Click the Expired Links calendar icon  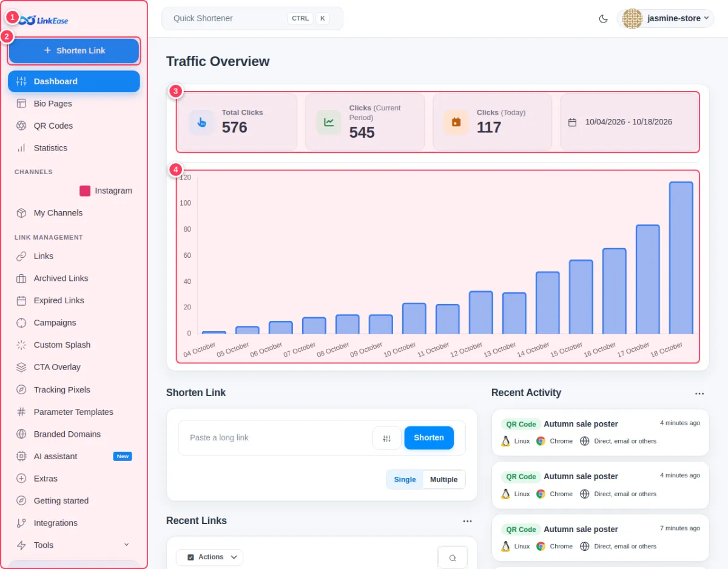[x=21, y=300]
